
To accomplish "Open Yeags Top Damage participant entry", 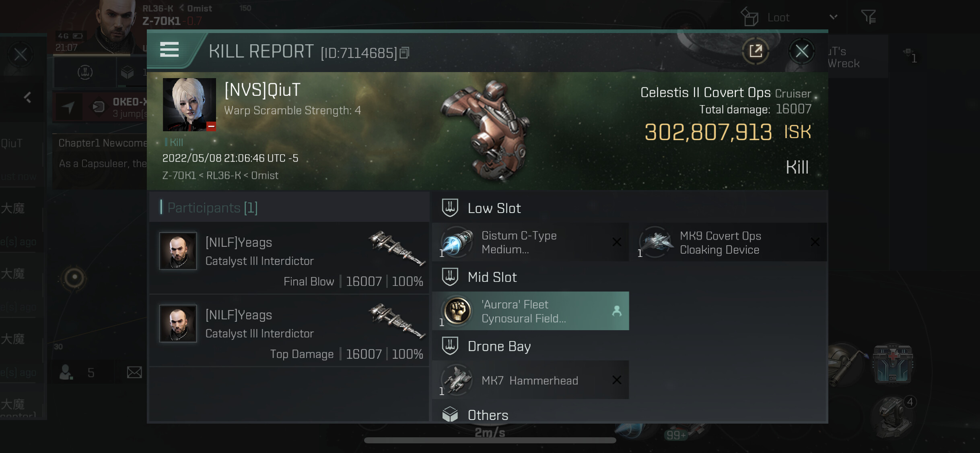I will coord(289,330).
